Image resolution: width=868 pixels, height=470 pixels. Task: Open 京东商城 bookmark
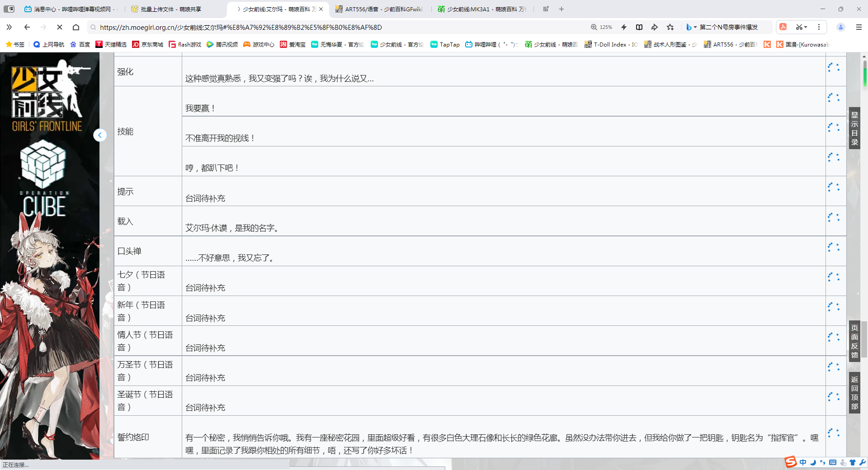click(x=148, y=44)
